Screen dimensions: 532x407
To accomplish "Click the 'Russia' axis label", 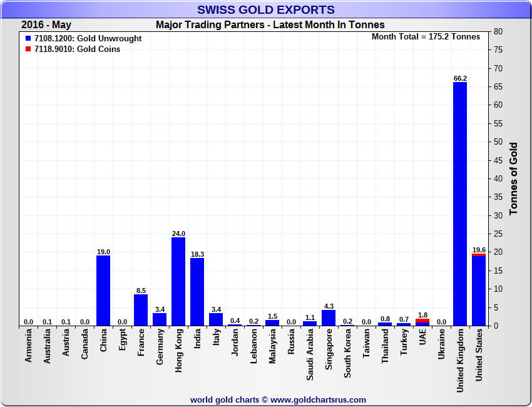I will pos(291,342).
